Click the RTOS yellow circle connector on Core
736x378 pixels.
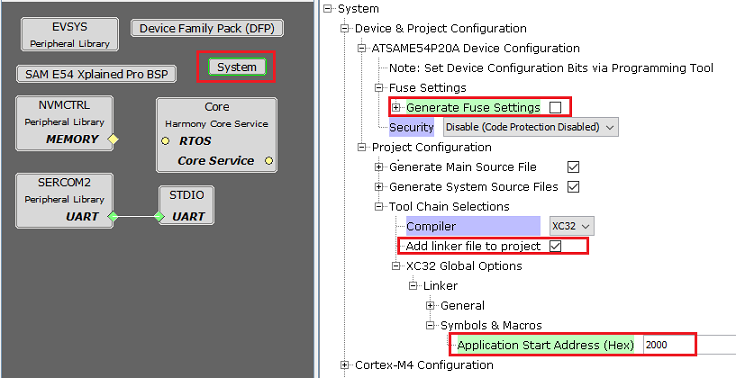tap(165, 141)
